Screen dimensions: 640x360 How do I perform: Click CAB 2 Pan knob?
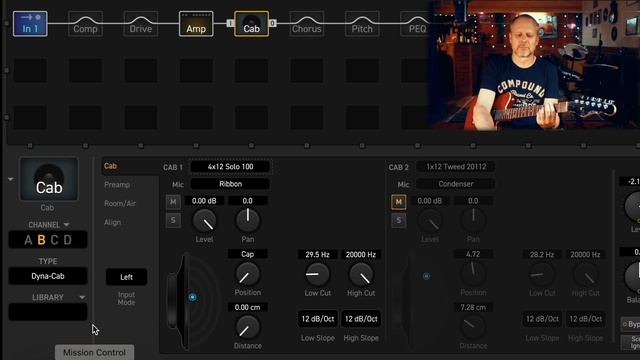coord(473,220)
